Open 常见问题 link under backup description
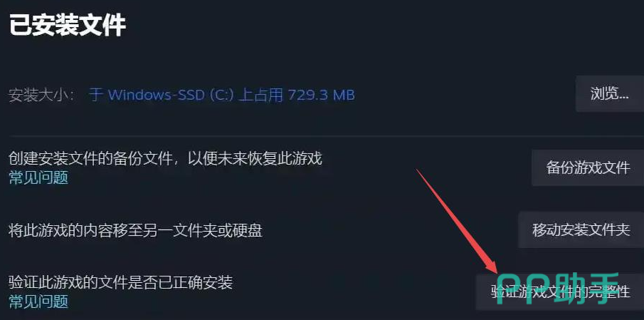Image resolution: width=644 pixels, height=320 pixels. [38, 178]
